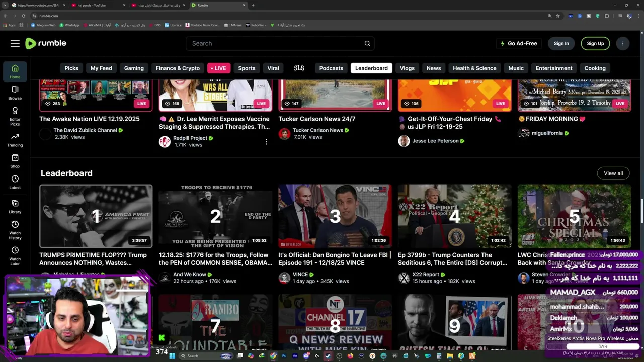Screen dimensions: 644x362
Task: Click the Go Ad-Free button
Action: 519,43
